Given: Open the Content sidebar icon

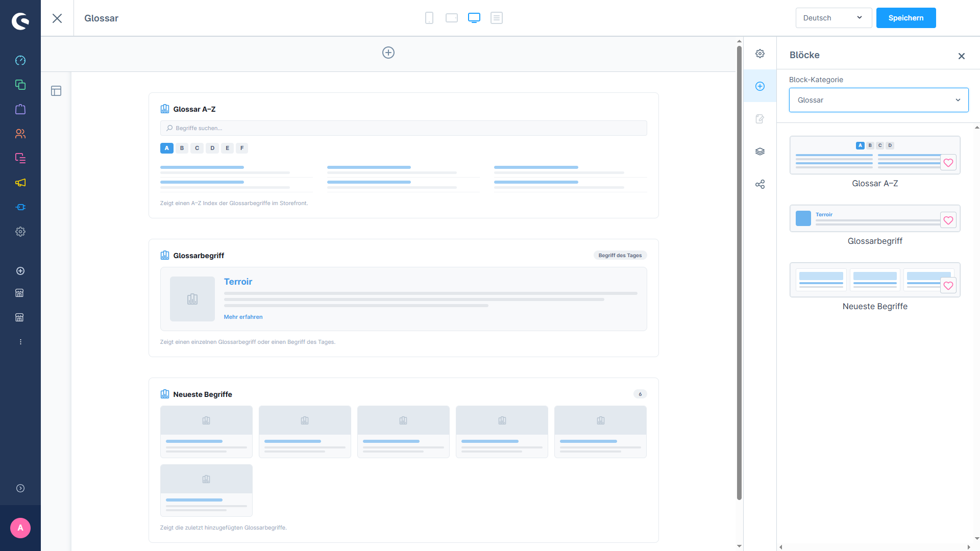Looking at the screenshot, I should [x=20, y=158].
